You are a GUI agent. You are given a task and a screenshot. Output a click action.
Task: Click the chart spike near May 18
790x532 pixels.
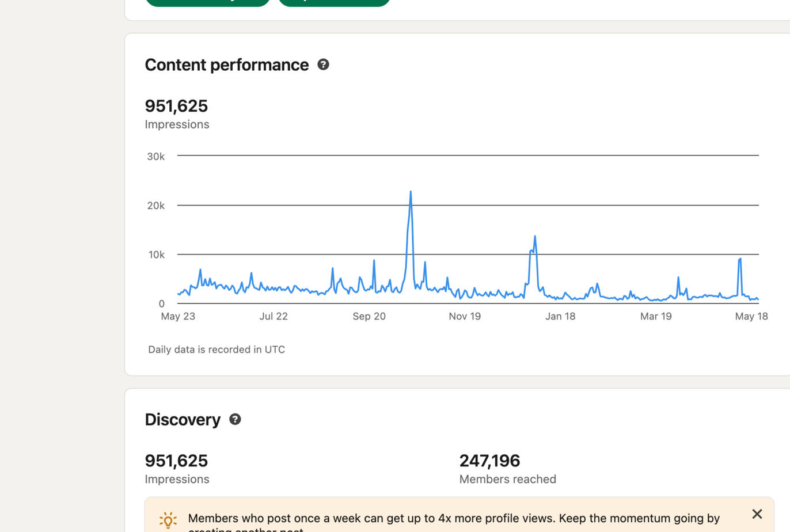click(x=740, y=260)
